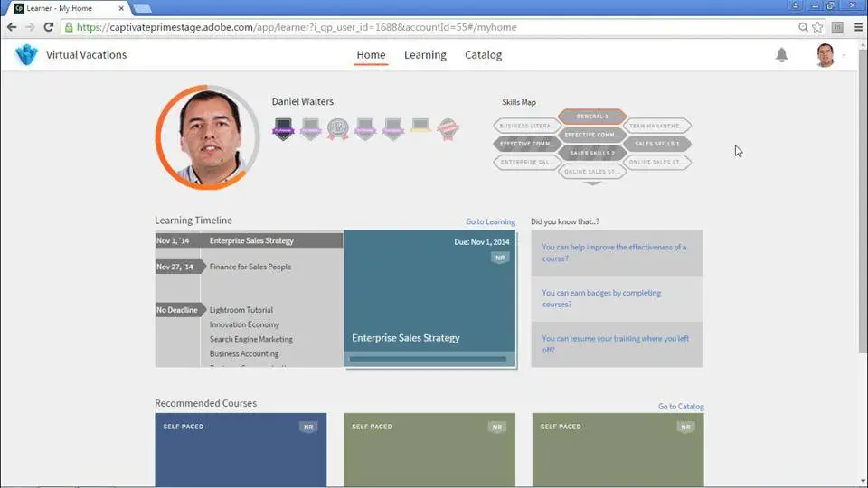Select Finance for Sales People in timeline
Image resolution: width=868 pixels, height=488 pixels.
coord(250,267)
